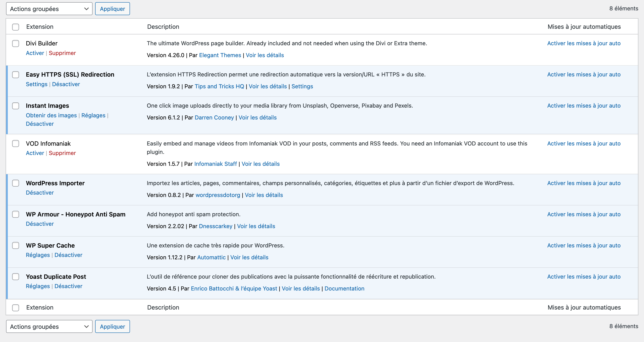Check the Divi Builder row checkbox
Screen dimensions: 644x342
click(16, 44)
